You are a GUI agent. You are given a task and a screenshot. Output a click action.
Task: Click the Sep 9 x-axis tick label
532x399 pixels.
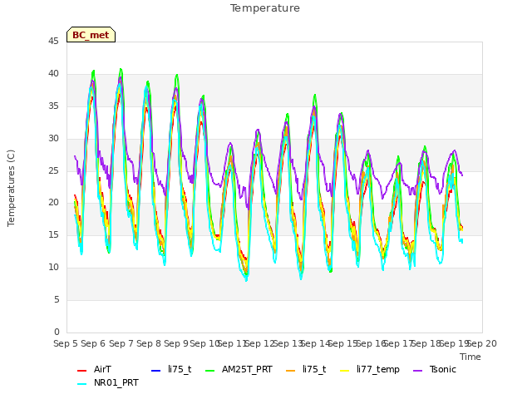tap(176, 343)
